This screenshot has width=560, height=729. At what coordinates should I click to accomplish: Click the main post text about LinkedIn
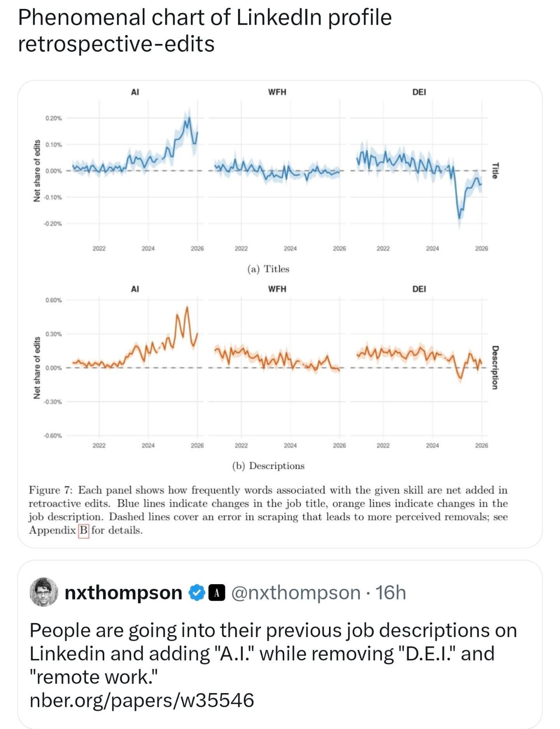[x=204, y=30]
